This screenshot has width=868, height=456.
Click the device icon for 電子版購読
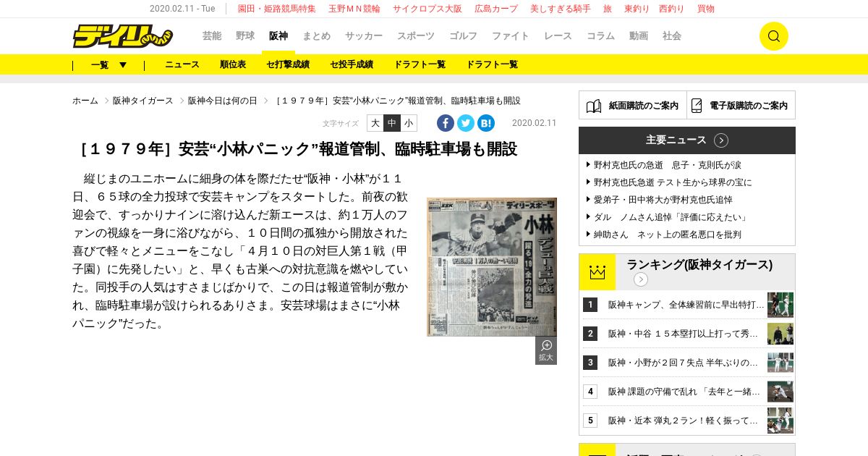(697, 106)
